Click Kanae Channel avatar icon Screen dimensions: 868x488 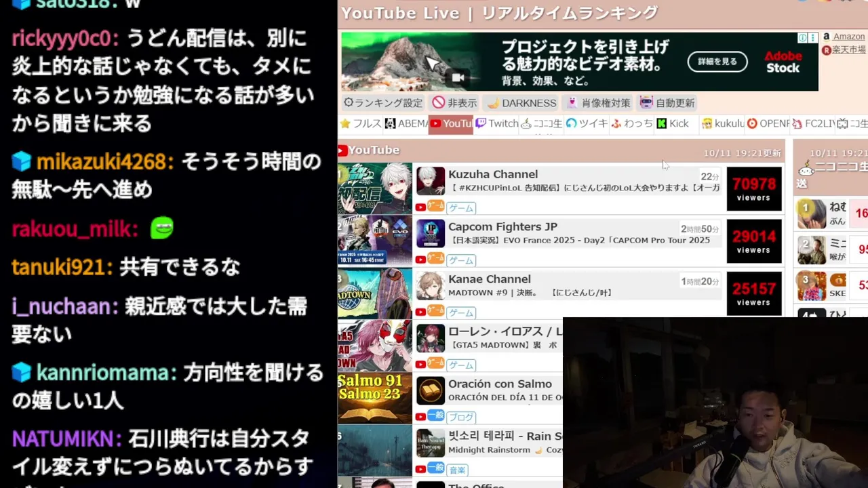tap(430, 285)
